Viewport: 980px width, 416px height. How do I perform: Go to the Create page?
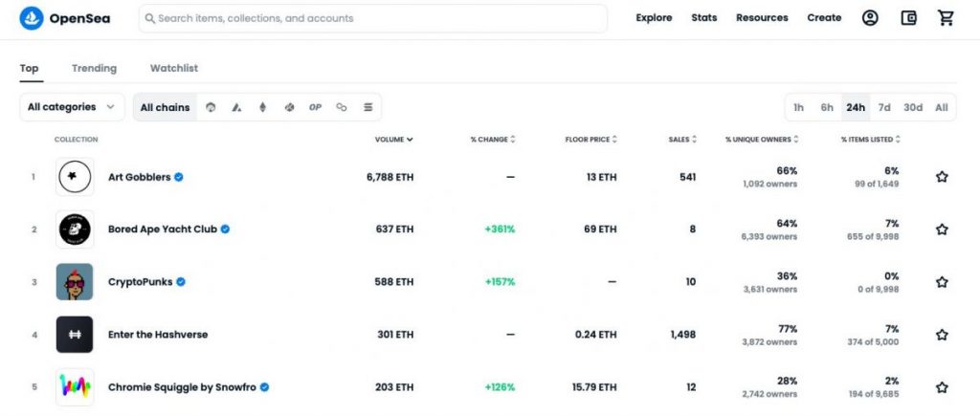click(824, 18)
